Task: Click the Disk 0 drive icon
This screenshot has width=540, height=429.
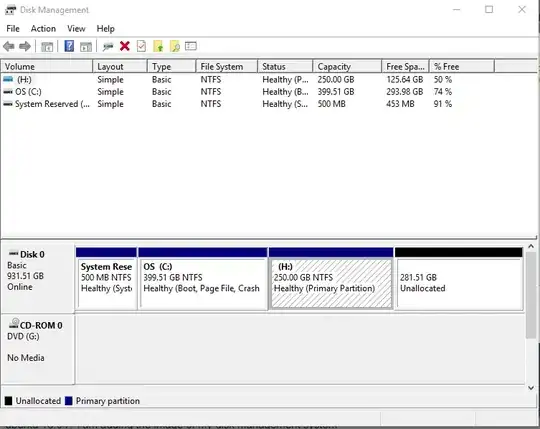Action: pyautogui.click(x=13, y=254)
